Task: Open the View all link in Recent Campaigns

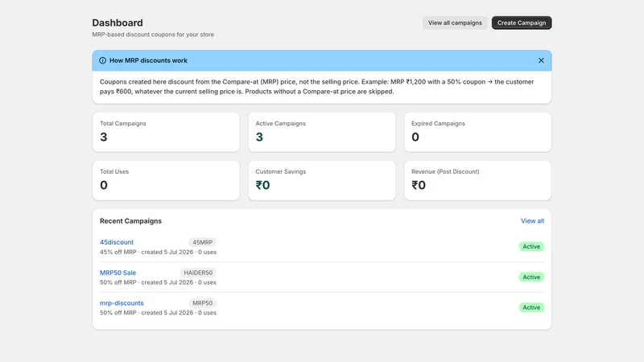Action: (x=532, y=220)
